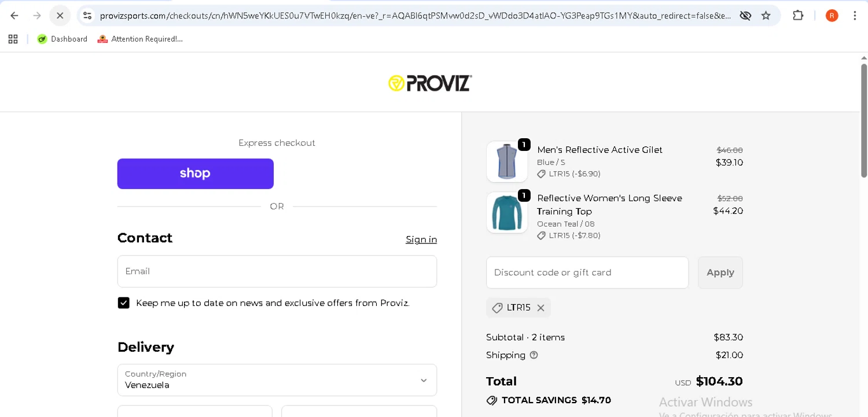Open the Chrome profile avatar R
The height and width of the screenshot is (417, 868).
tap(832, 16)
